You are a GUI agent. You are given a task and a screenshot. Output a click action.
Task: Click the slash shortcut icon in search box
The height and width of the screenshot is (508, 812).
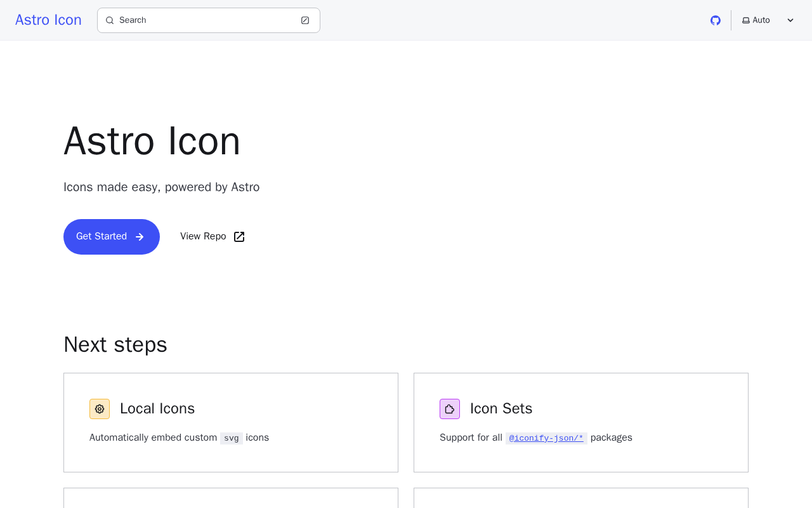coord(305,20)
